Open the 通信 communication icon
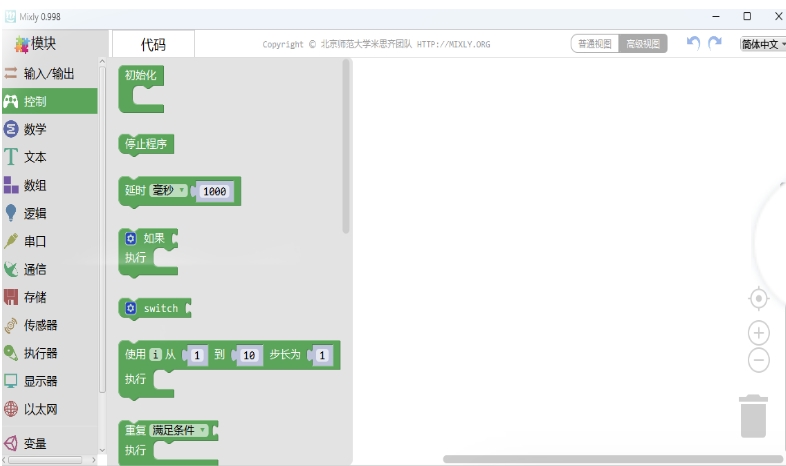Viewport: 786px width, 466px height. click(11, 269)
